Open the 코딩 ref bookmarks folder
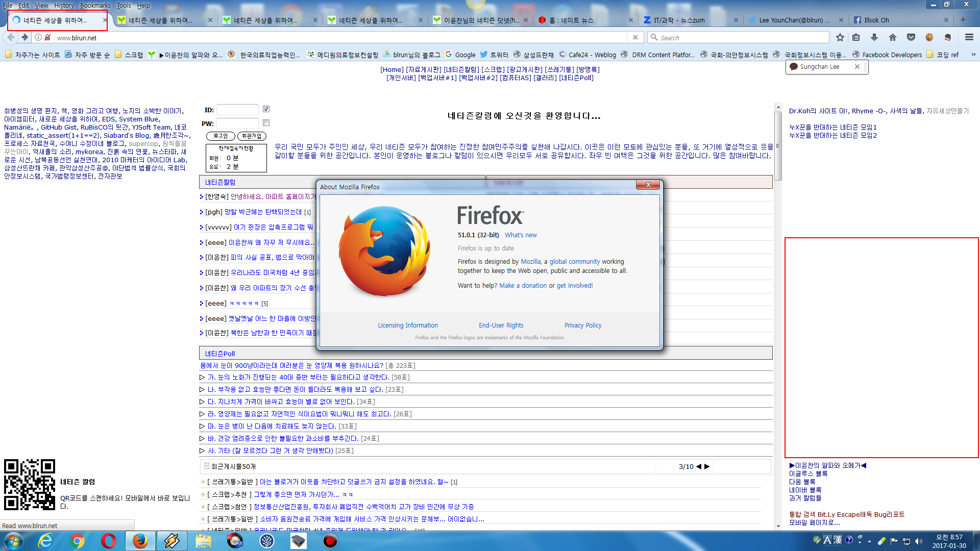Viewport: 980px width, 551px height. click(943, 55)
